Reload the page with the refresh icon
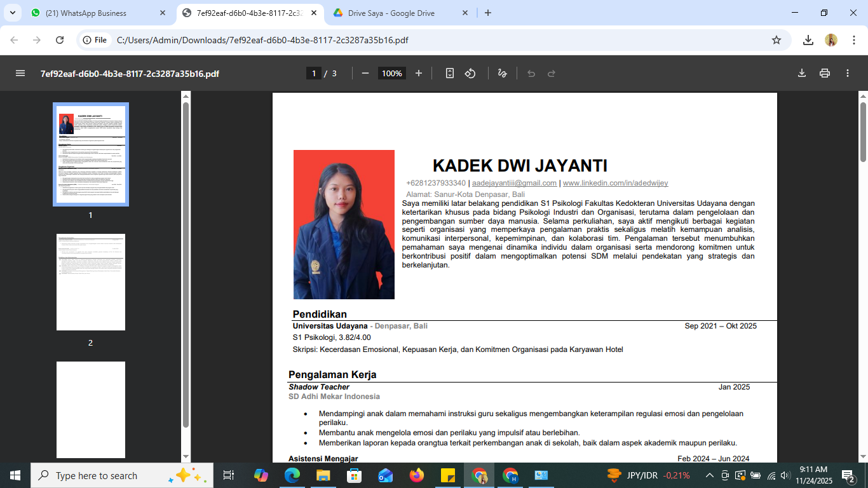Screen dimensions: 868x488 tap(60, 40)
